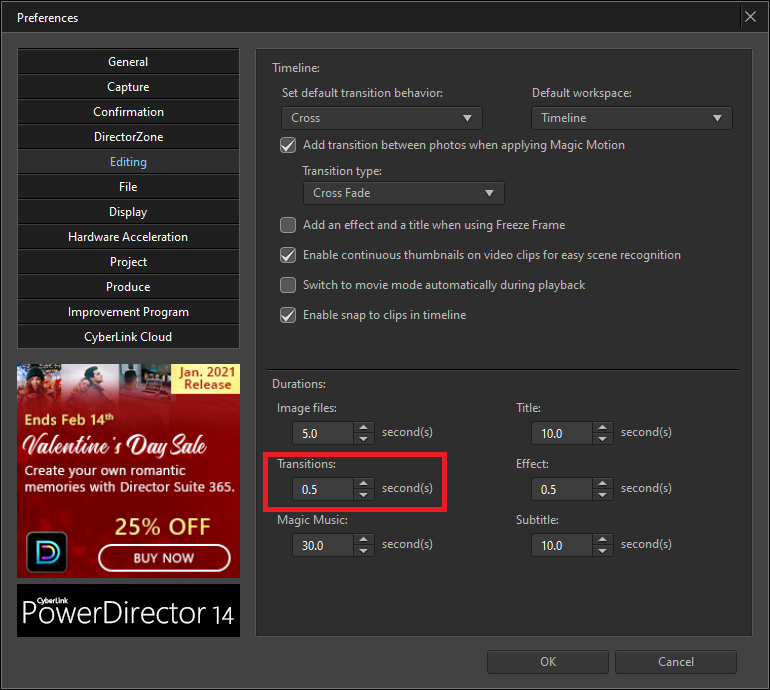
Task: Decrease Title duration with down arrow
Action: [603, 439]
